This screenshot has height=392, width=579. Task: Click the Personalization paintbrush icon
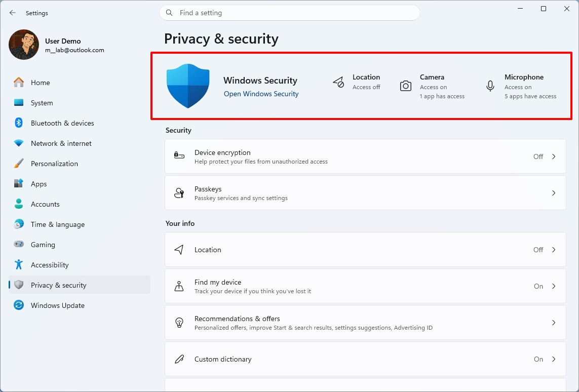(x=19, y=163)
